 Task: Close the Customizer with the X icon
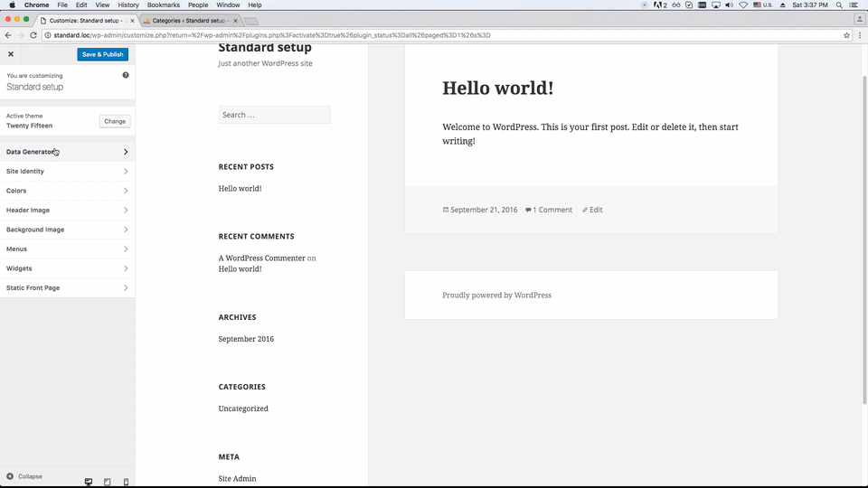click(11, 54)
